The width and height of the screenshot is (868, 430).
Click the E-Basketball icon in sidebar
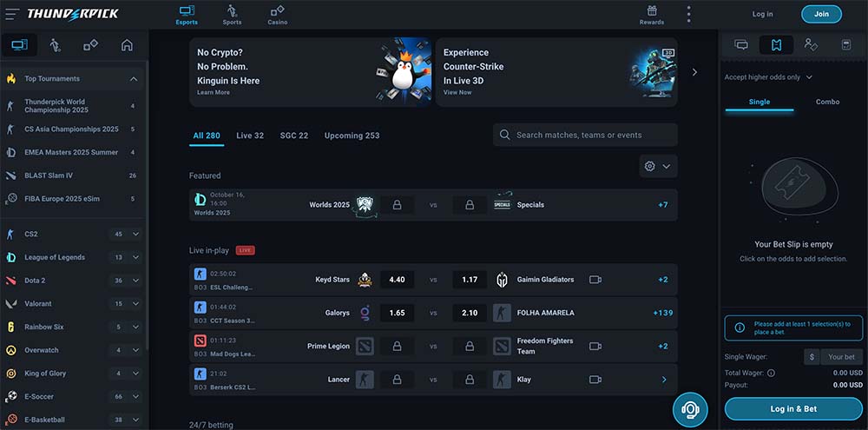11,420
